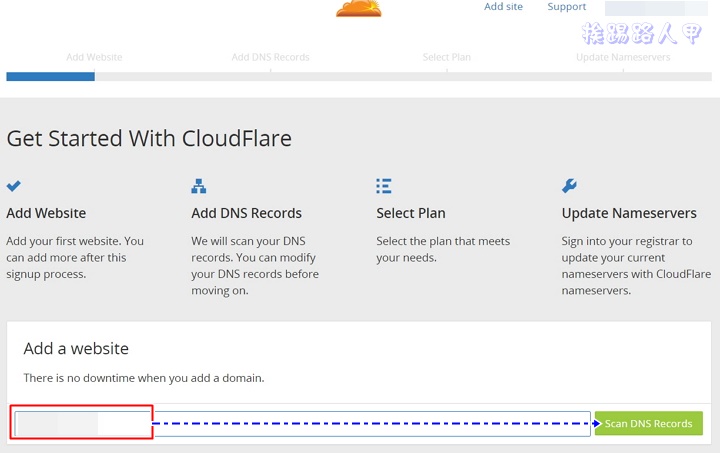Click the Update Nameservers wrench icon
The image size is (720, 453).
[569, 186]
